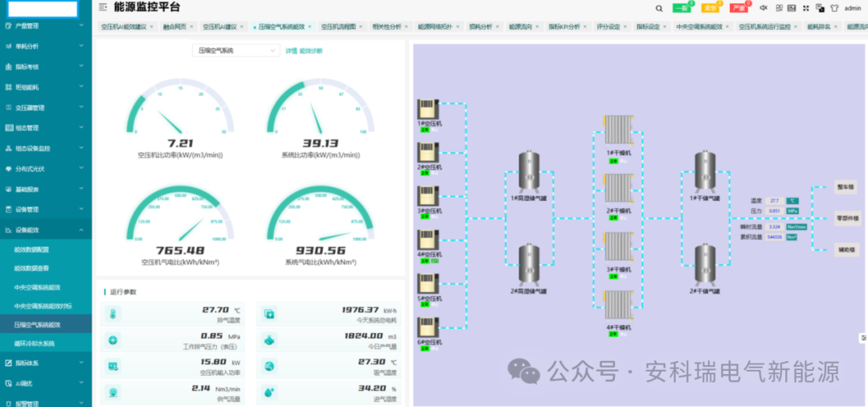This screenshot has height=407, width=868.
Task: Click the sidebar logo box
Action: (43, 8)
